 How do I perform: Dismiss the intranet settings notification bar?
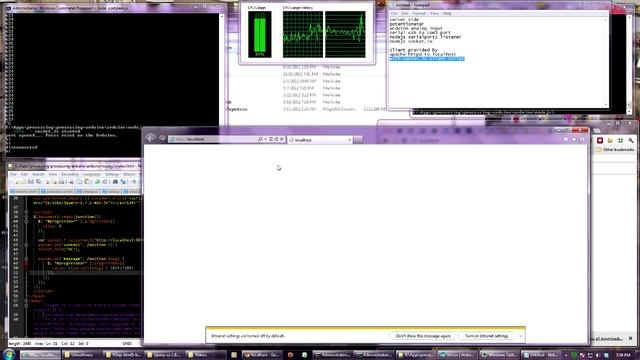click(520, 336)
